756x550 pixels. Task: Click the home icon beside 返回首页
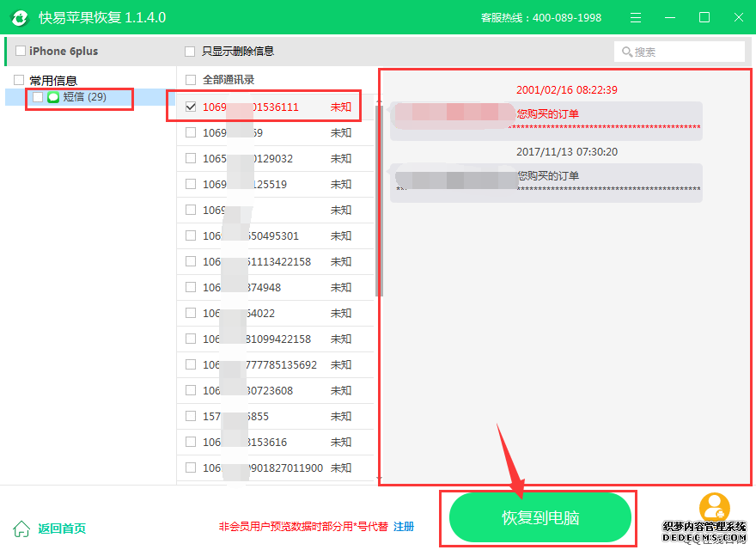(x=21, y=529)
